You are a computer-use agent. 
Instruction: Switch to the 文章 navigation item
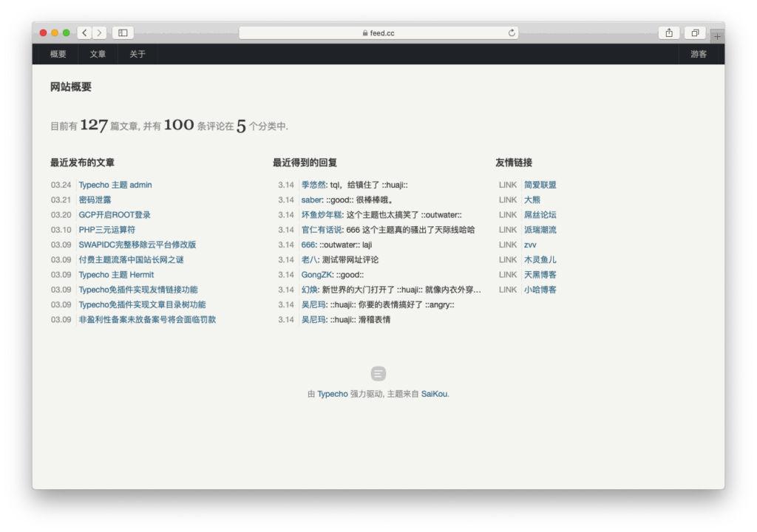click(x=98, y=53)
